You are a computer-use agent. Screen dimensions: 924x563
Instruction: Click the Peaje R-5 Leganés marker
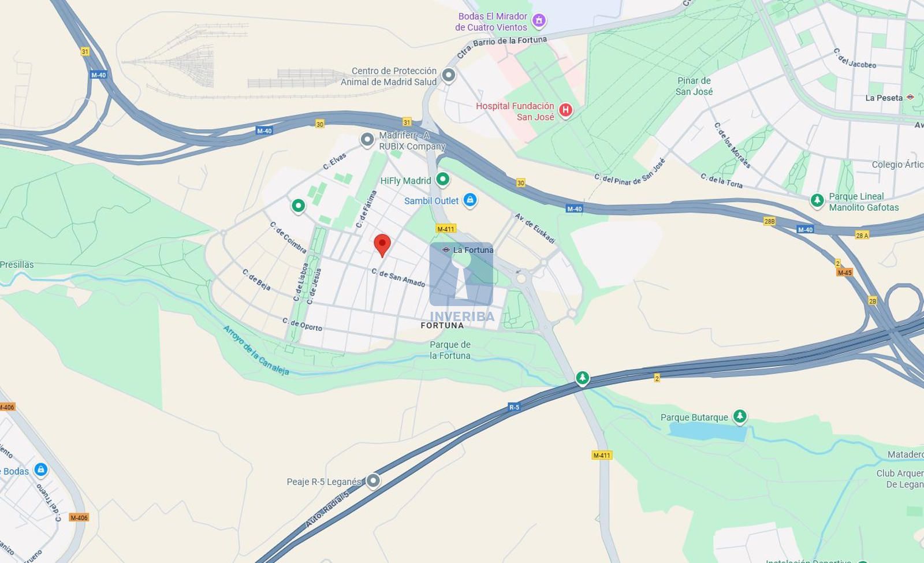373,480
